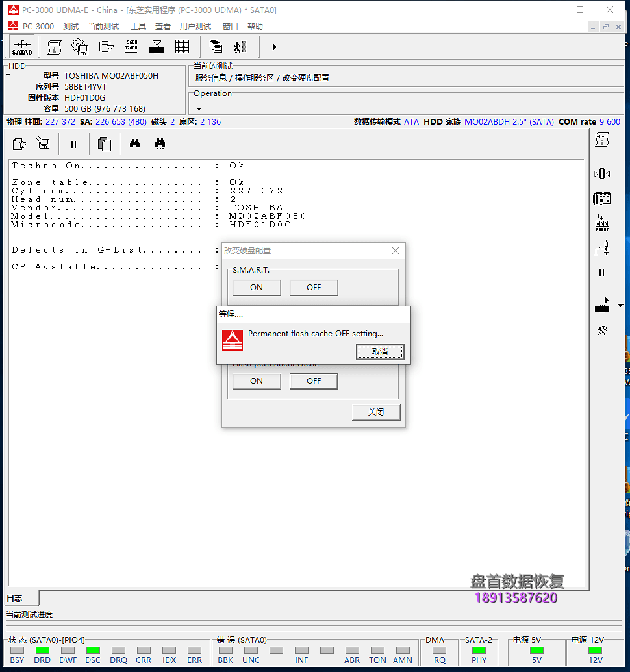Click the find binoculars icon
Viewport: 630px width, 672px height.
coord(134,143)
